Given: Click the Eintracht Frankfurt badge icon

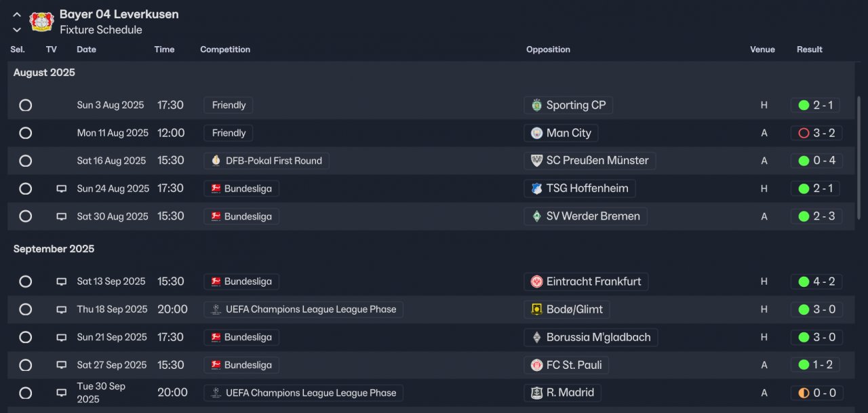Looking at the screenshot, I should pyautogui.click(x=536, y=281).
